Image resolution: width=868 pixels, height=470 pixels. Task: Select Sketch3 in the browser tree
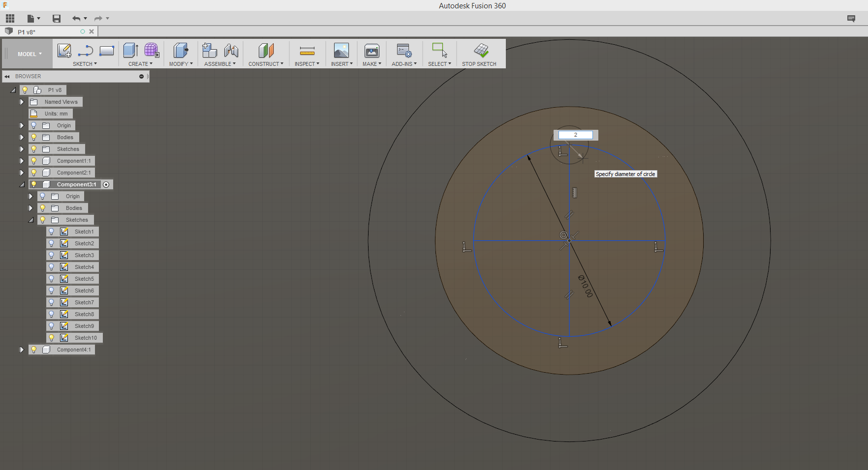pyautogui.click(x=84, y=255)
